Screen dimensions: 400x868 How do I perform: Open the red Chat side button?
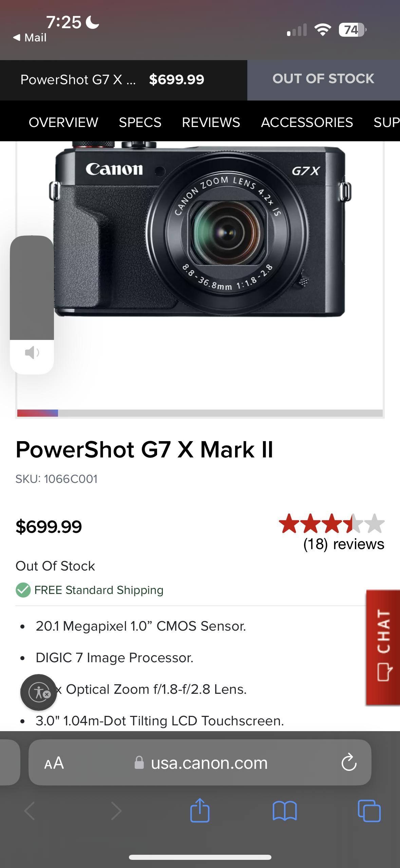click(383, 647)
